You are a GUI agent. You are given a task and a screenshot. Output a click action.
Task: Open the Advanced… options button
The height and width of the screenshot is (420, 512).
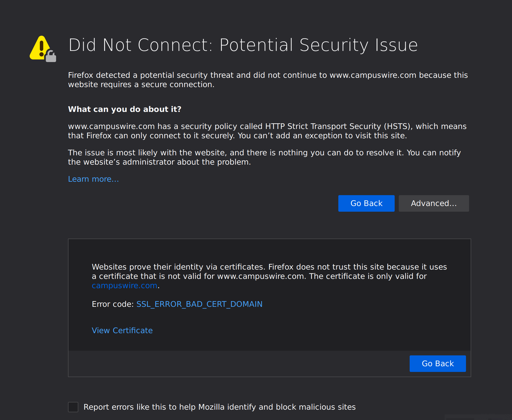[434, 203]
